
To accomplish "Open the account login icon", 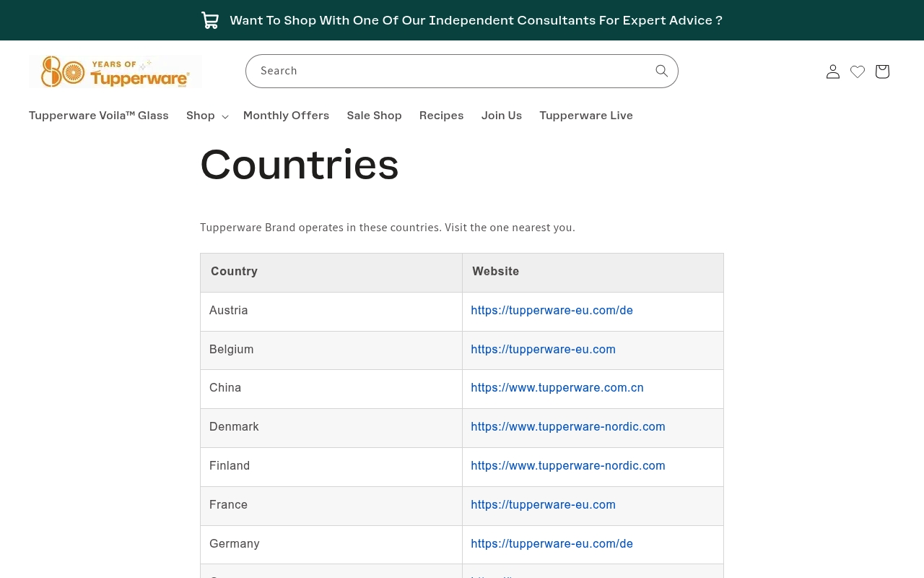I will pos(833,72).
